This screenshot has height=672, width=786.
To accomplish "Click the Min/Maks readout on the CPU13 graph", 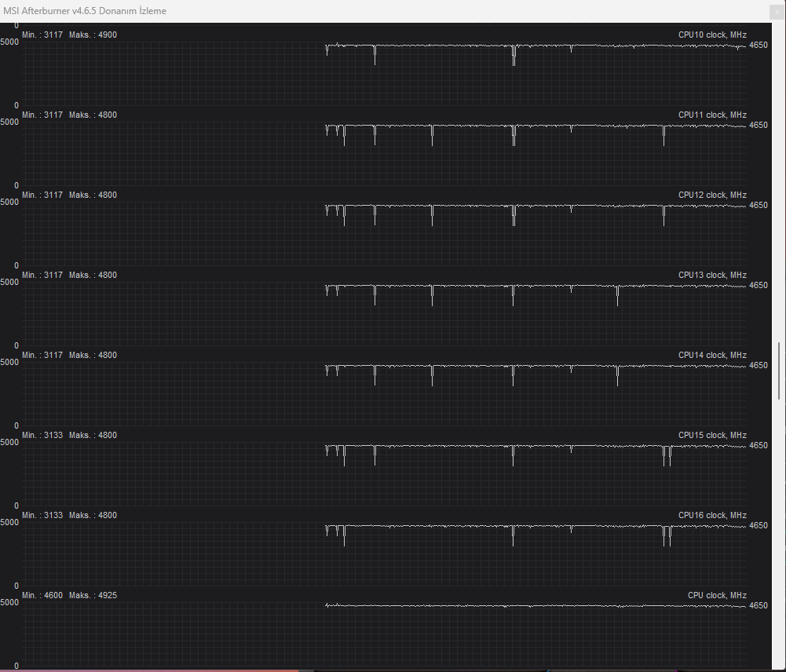I will [69, 275].
